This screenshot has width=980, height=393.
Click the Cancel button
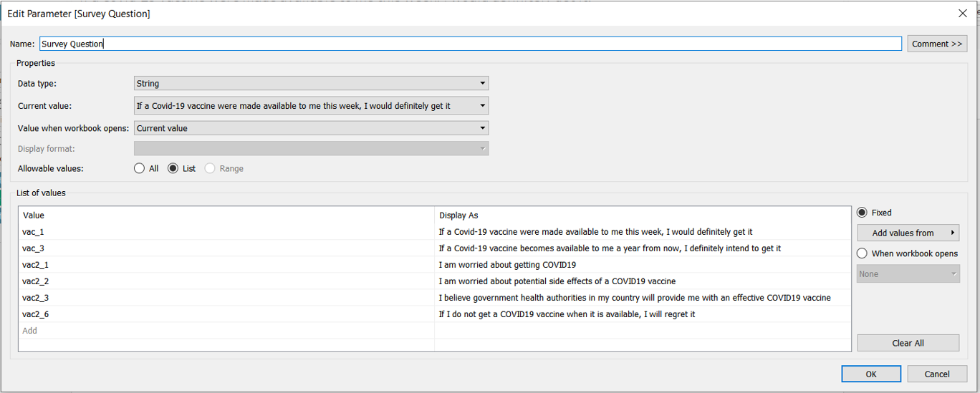pyautogui.click(x=937, y=374)
